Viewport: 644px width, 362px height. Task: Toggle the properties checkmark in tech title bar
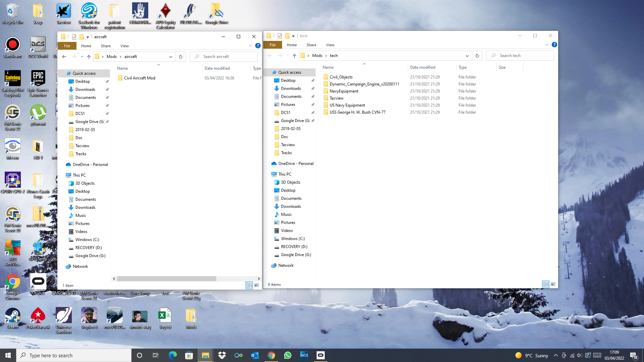[x=280, y=36]
